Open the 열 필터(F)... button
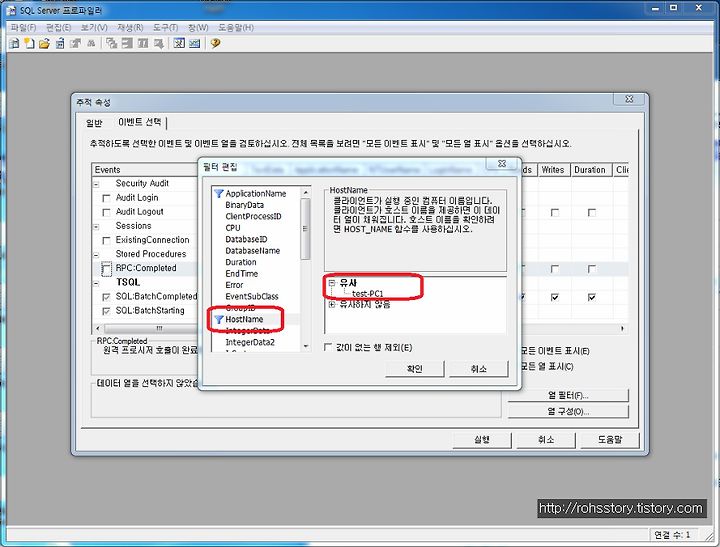720x547 pixels. [568, 395]
